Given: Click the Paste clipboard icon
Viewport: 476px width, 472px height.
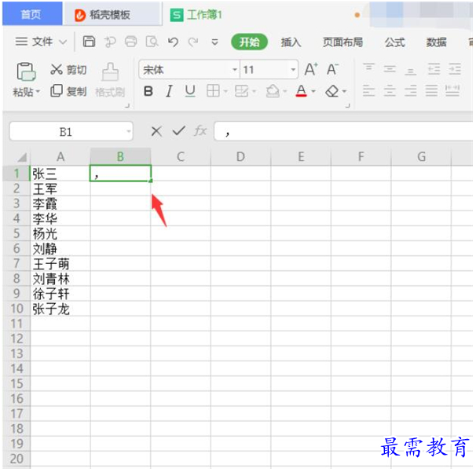Looking at the screenshot, I should coord(26,71).
